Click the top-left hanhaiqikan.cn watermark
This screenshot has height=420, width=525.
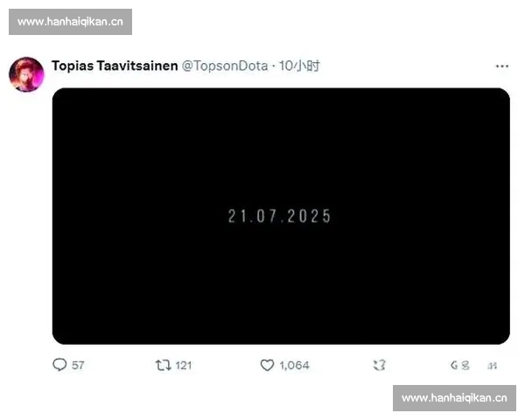(70, 22)
